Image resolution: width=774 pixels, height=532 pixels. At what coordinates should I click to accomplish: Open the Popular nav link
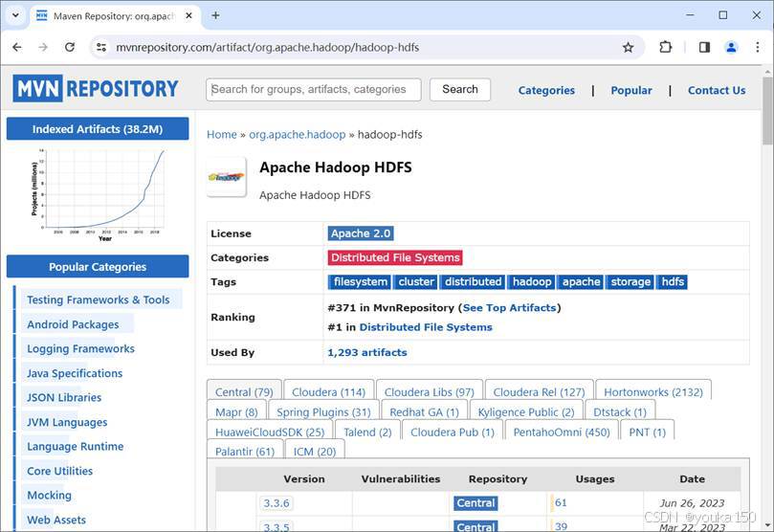tap(631, 90)
